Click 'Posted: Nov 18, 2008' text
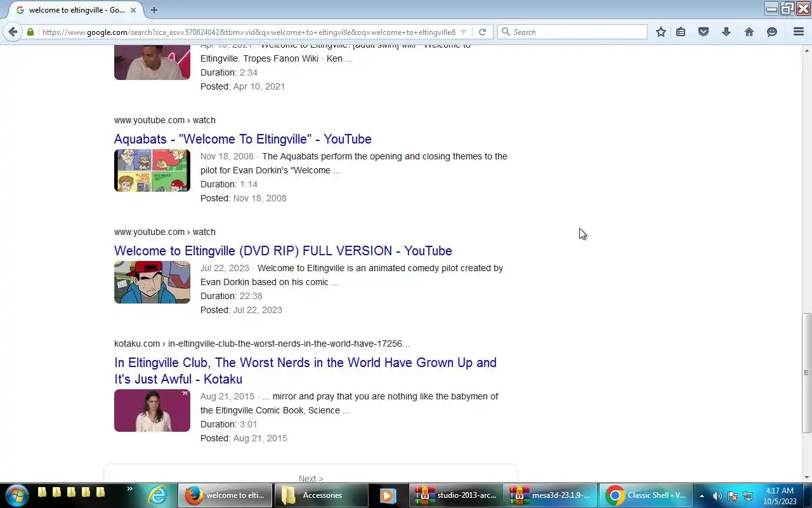Viewport: 812px width, 508px height. point(244,198)
